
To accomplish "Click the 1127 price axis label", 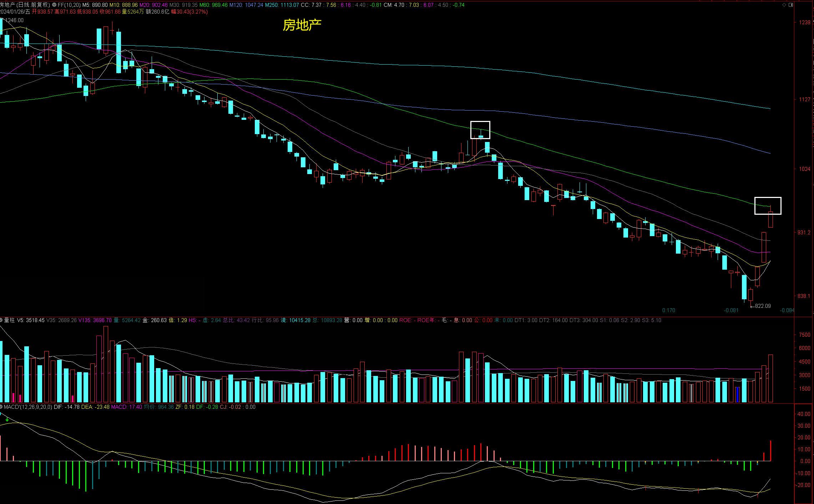I will pos(804,99).
